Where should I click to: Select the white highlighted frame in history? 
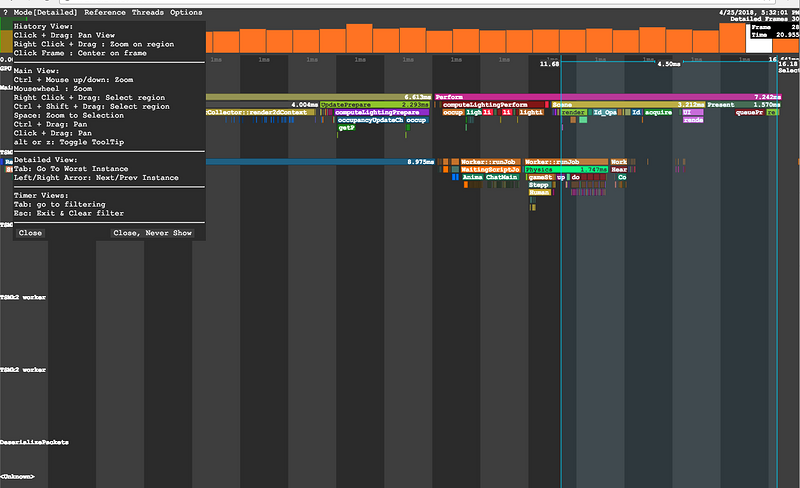759,38
